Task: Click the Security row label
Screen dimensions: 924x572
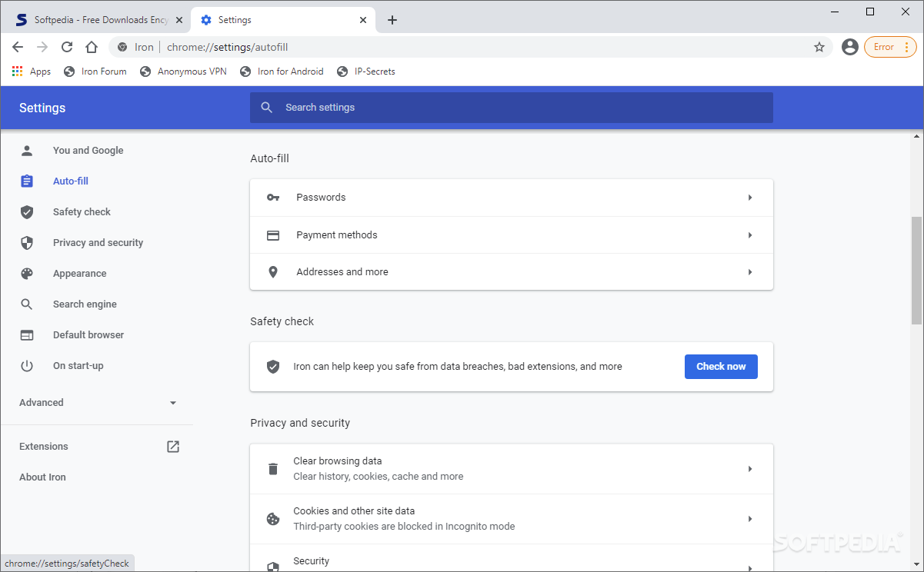Action: [x=311, y=561]
